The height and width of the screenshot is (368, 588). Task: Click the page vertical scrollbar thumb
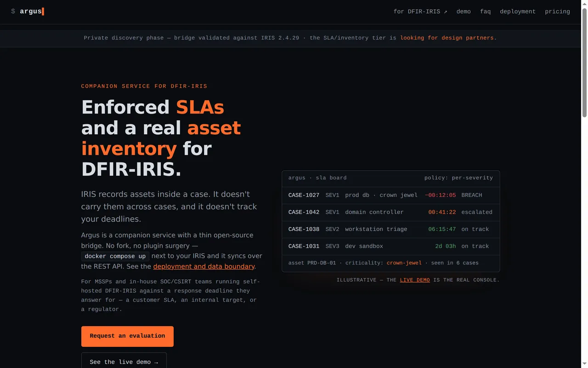[x=584, y=62]
